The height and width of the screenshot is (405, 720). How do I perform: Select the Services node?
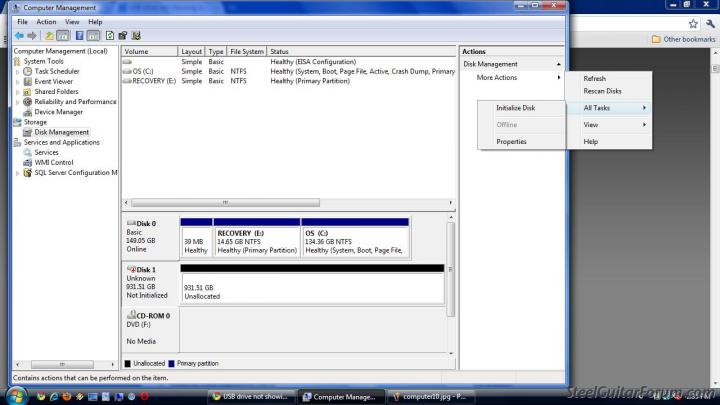[x=46, y=152]
